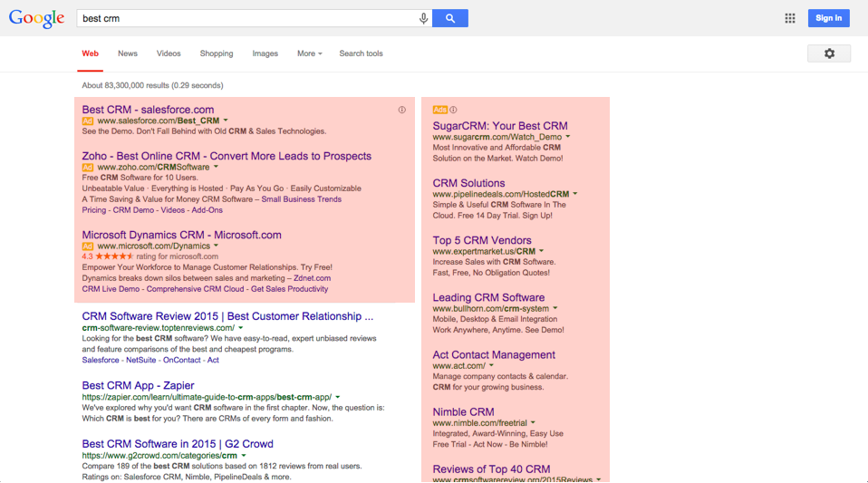Open 'Top 5 CRM Vendors' ad
This screenshot has width=868, height=483.
482,240
